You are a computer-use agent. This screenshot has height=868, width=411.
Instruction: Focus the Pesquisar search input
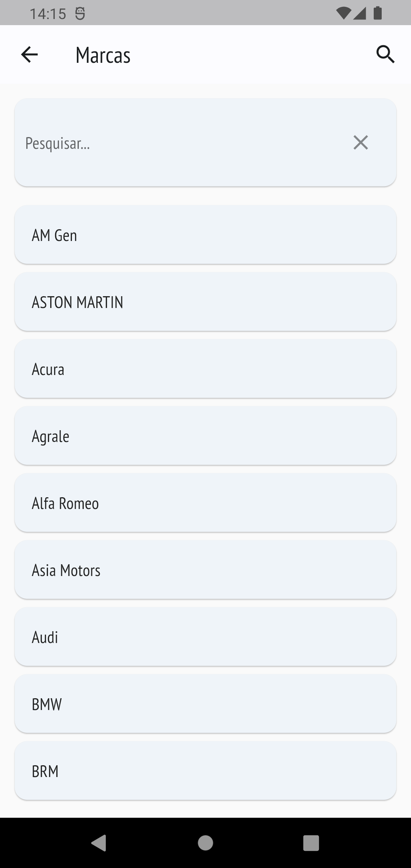[183, 143]
